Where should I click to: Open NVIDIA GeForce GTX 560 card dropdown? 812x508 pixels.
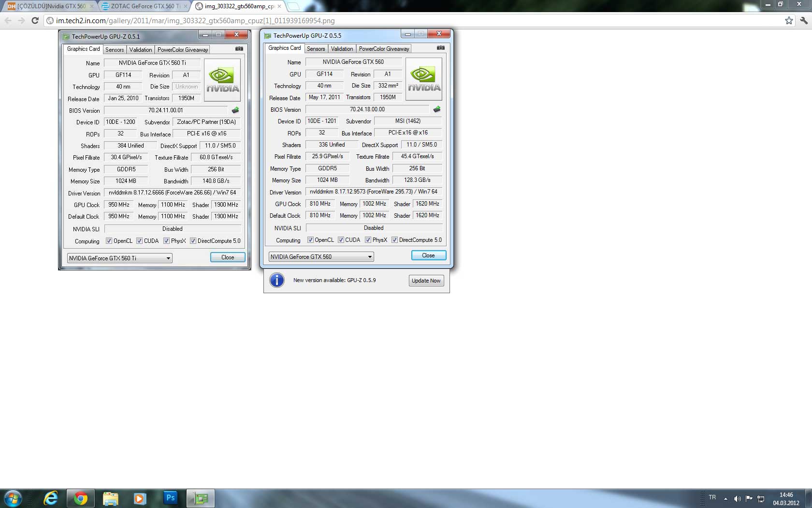(x=321, y=257)
